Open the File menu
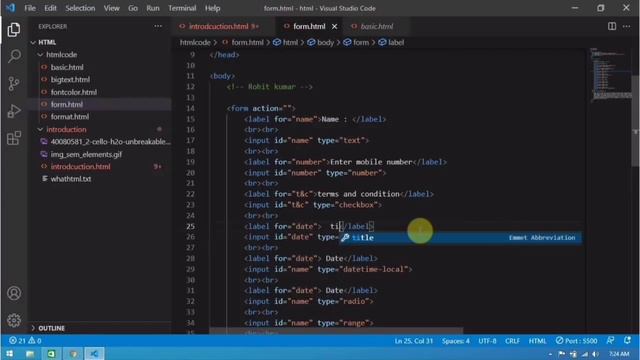640x360 pixels. (x=30, y=8)
